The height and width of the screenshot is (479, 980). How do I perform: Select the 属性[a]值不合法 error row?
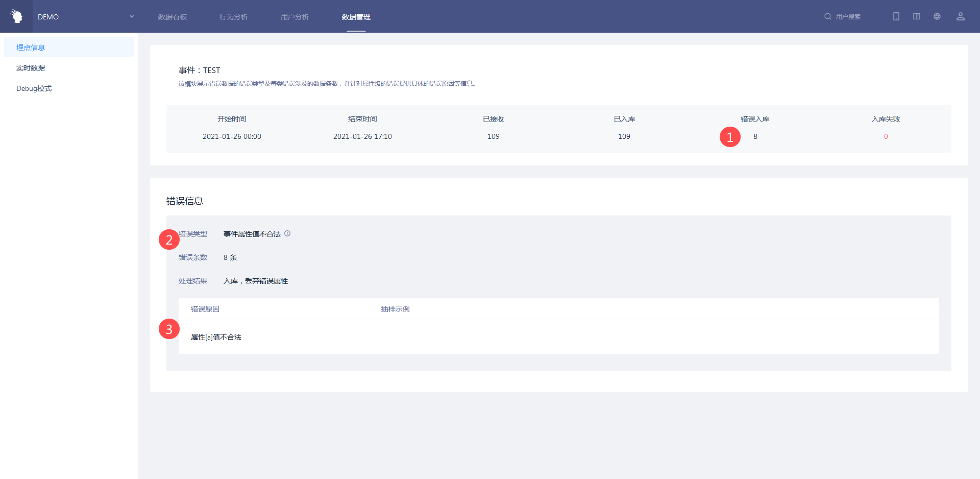216,337
